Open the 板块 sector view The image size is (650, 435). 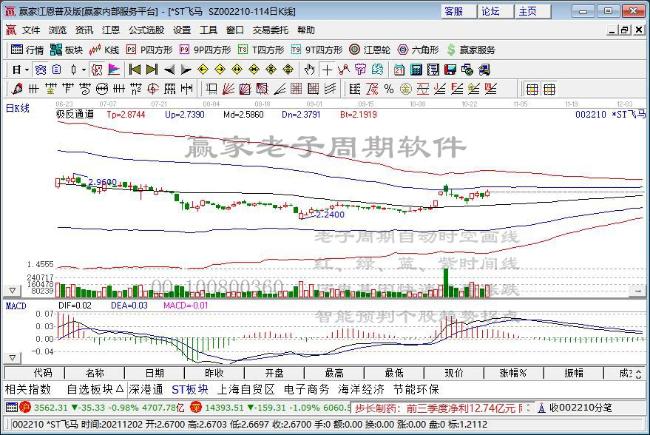[x=66, y=50]
